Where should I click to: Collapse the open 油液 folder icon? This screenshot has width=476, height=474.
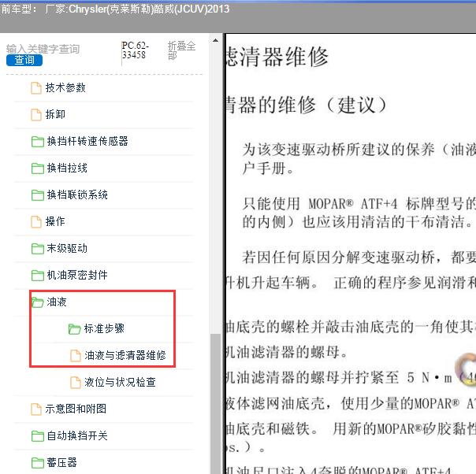(x=38, y=302)
